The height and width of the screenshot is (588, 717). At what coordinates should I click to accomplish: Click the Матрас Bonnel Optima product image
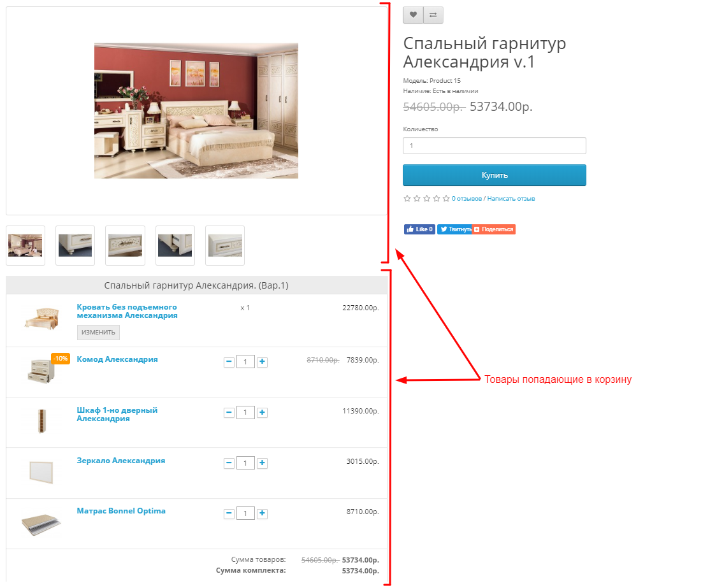(x=41, y=524)
